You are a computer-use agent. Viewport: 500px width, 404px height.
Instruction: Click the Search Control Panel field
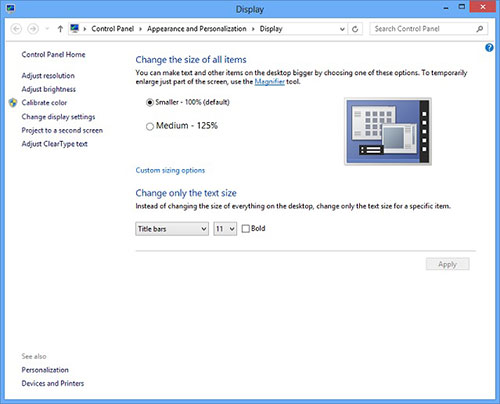pyautogui.click(x=423, y=29)
